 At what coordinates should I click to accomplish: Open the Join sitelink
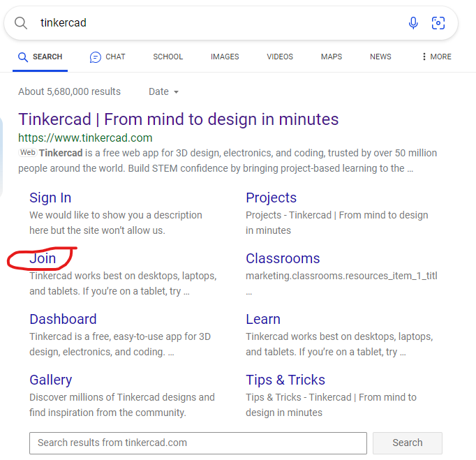(43, 258)
